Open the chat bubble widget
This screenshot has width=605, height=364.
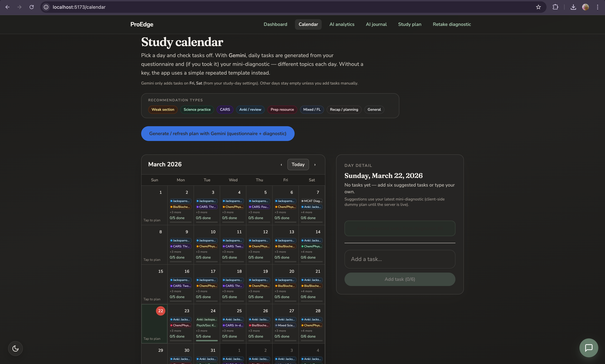589,348
